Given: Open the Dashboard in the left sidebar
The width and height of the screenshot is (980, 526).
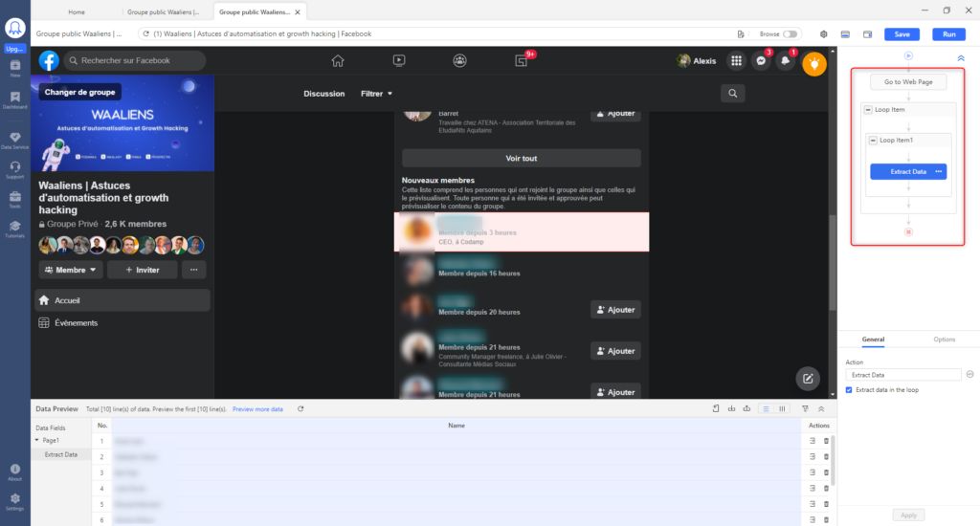Looking at the screenshot, I should coord(14,99).
